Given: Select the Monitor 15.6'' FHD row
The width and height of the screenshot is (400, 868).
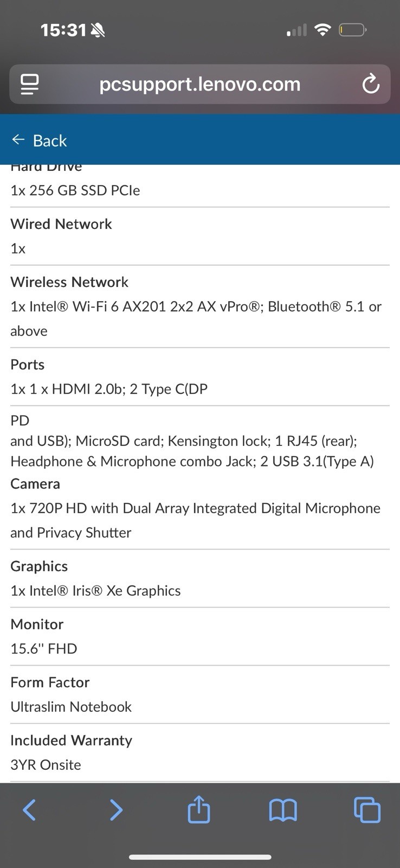Looking at the screenshot, I should click(x=200, y=636).
